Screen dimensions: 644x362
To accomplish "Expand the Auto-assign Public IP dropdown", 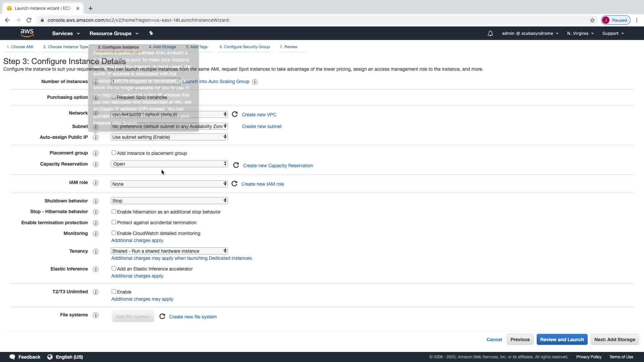I will coord(169,137).
